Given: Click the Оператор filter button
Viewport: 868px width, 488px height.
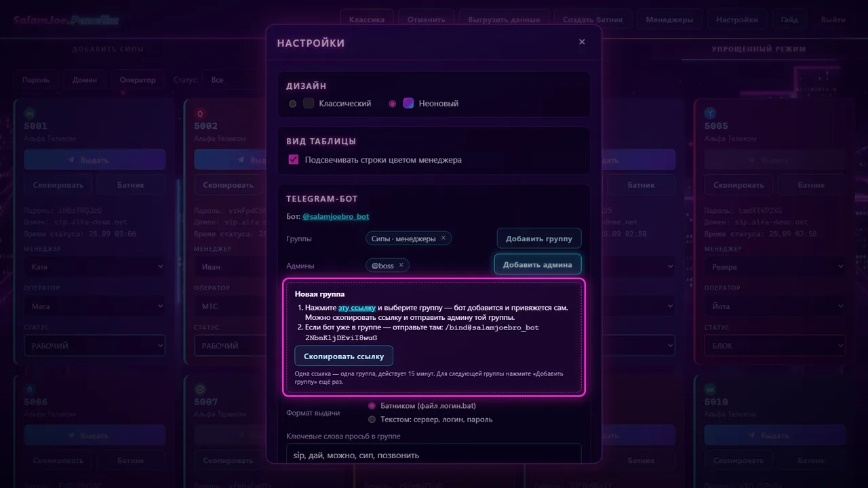Looking at the screenshot, I should pos(138,80).
